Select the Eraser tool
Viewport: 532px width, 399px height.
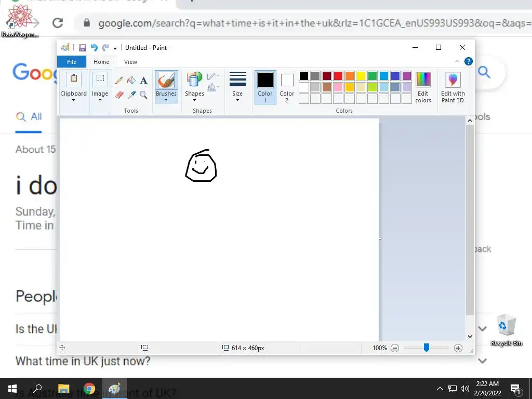tap(119, 95)
